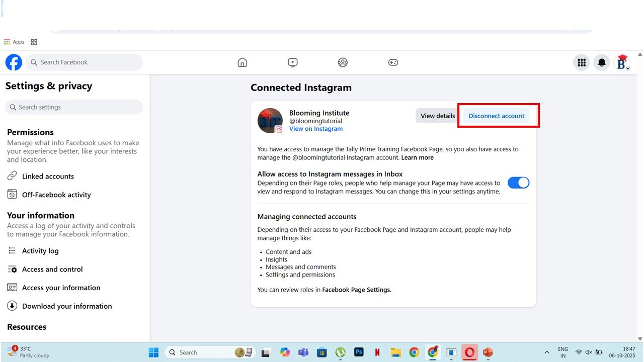Click the Apps grid icon in bookmarks bar
This screenshot has height=362, width=644.
(7, 42)
